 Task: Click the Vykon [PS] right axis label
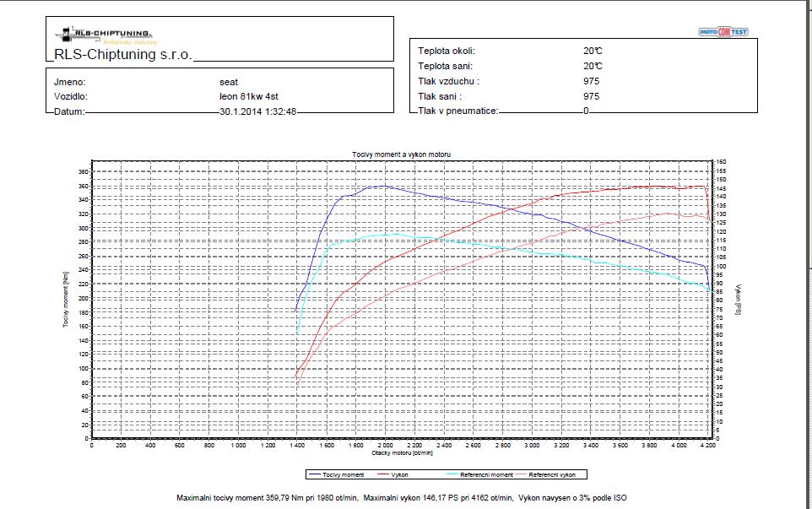738,300
